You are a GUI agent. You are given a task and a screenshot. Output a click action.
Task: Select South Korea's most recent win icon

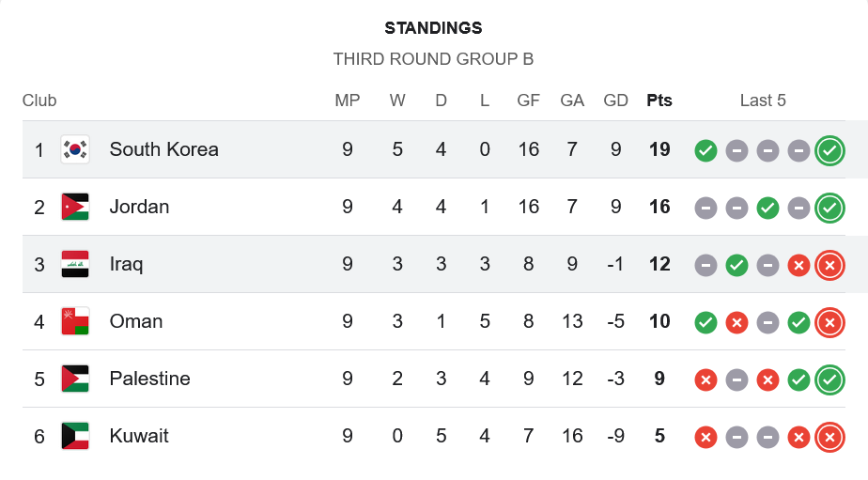coord(829,150)
